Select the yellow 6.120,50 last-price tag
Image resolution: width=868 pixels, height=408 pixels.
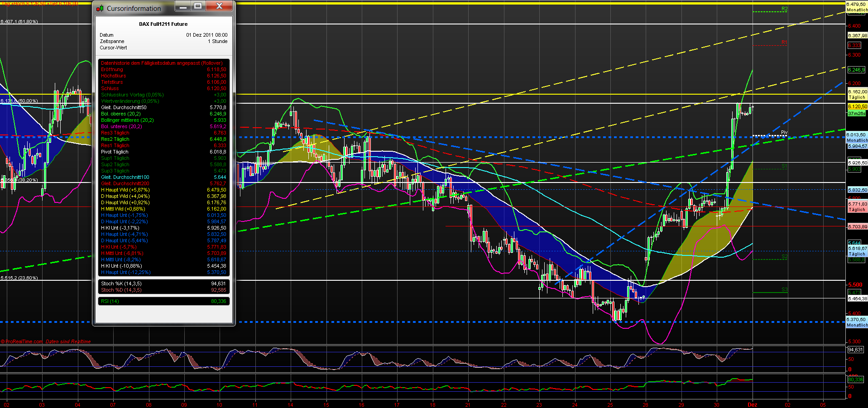857,106
